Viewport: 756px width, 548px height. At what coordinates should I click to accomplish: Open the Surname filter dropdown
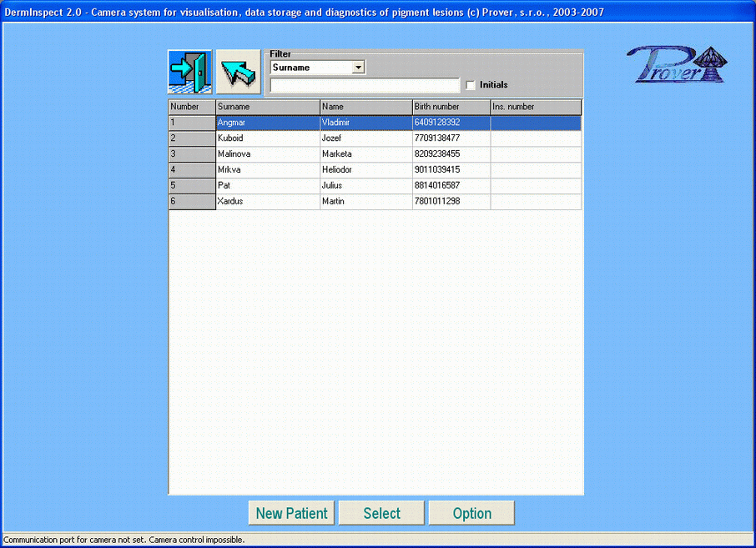(358, 68)
